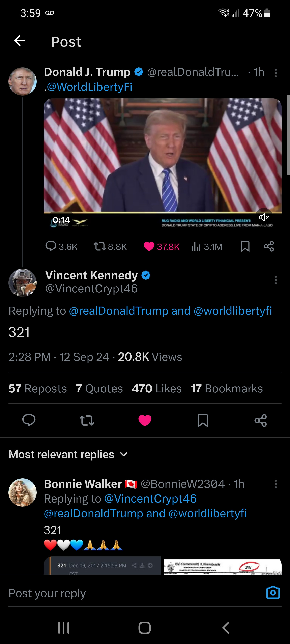Repost Vincent Kennedy's reply
This screenshot has height=644, width=290.
click(x=87, y=420)
